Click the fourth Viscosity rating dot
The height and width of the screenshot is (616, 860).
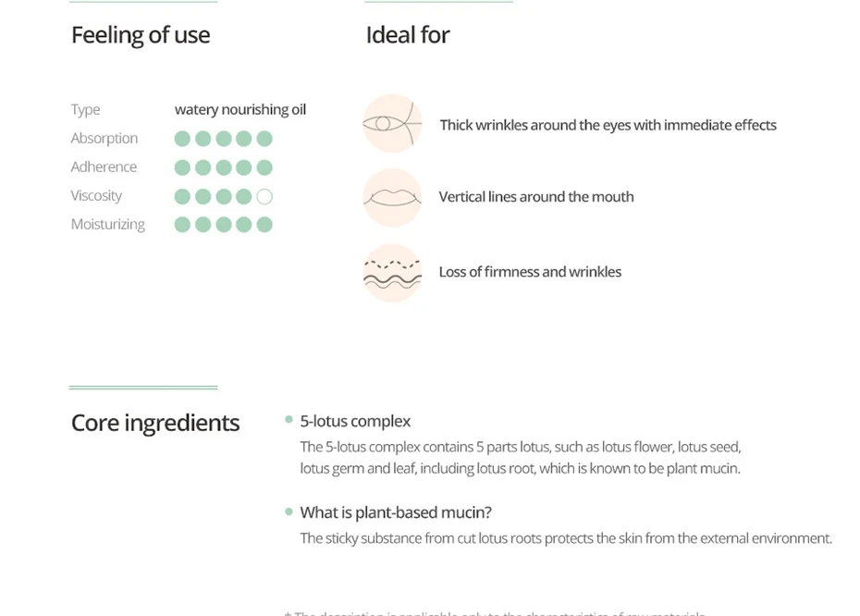[x=243, y=196]
